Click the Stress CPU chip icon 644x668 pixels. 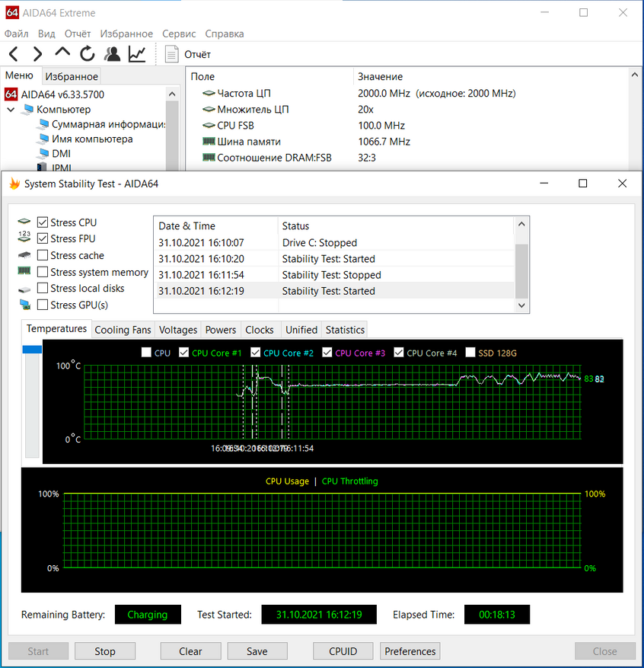(24, 221)
